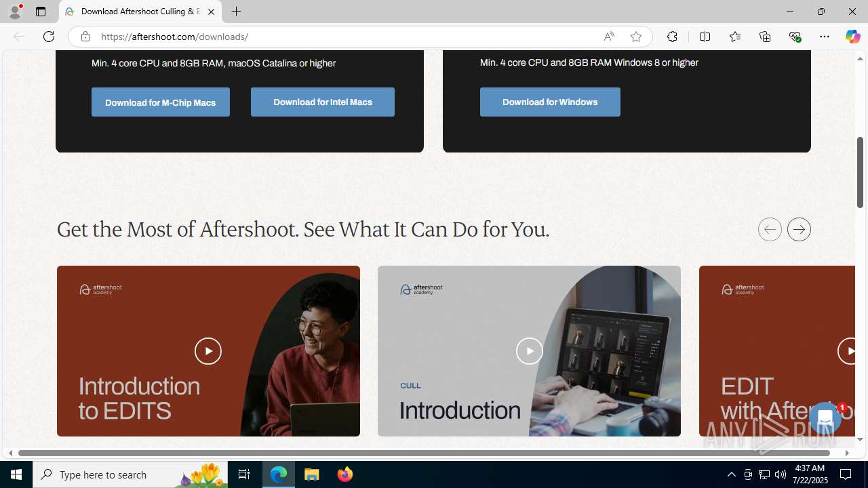Click the taskbar search box
Viewport: 868px width, 488px height.
tap(130, 474)
